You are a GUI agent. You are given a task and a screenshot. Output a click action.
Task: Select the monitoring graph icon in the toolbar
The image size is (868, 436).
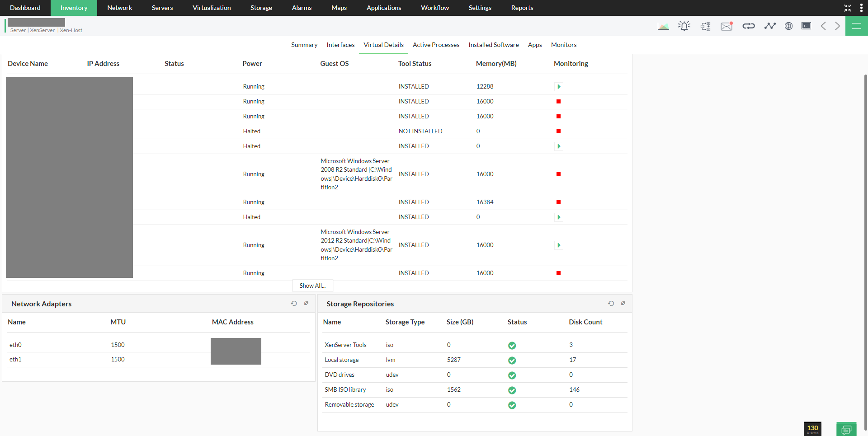click(770, 26)
